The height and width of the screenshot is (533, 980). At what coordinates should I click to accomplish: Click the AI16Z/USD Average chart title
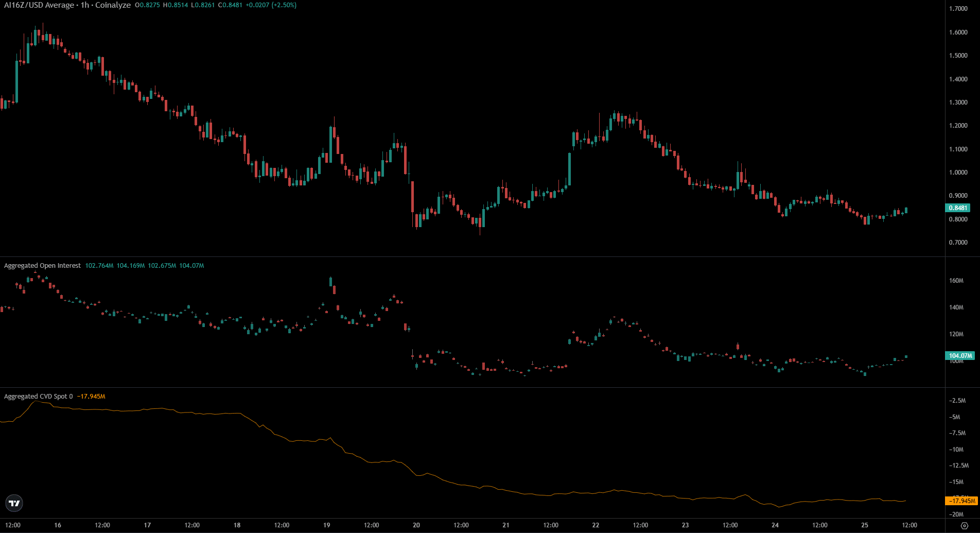tap(39, 5)
